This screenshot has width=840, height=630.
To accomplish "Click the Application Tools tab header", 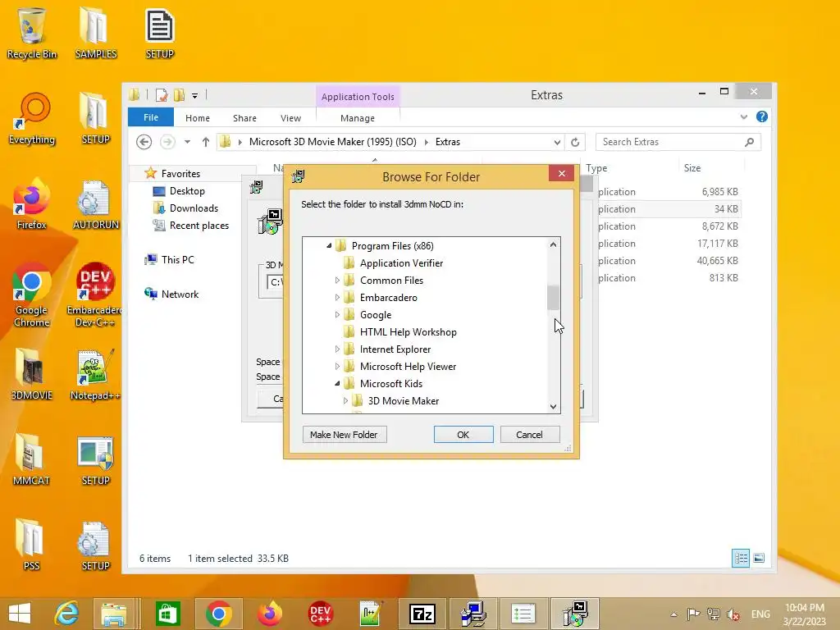I will pyautogui.click(x=358, y=97).
